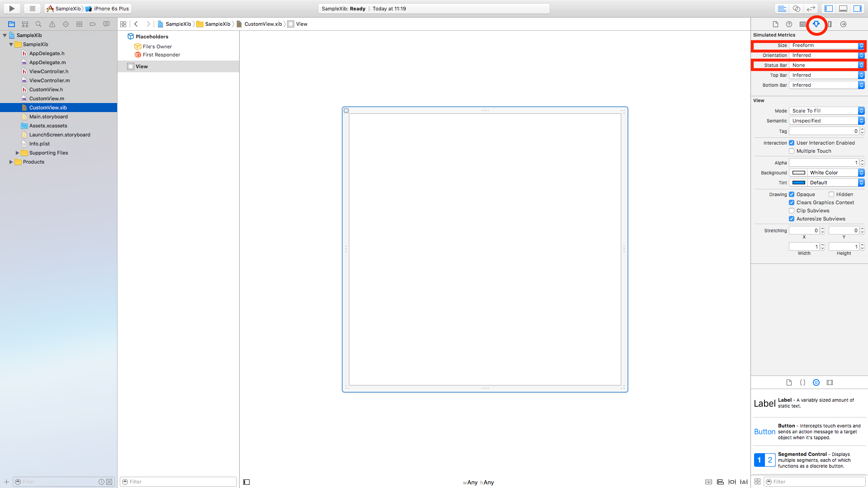Image resolution: width=868 pixels, height=488 pixels.
Task: Switch to the Size inspector
Action: coord(830,24)
